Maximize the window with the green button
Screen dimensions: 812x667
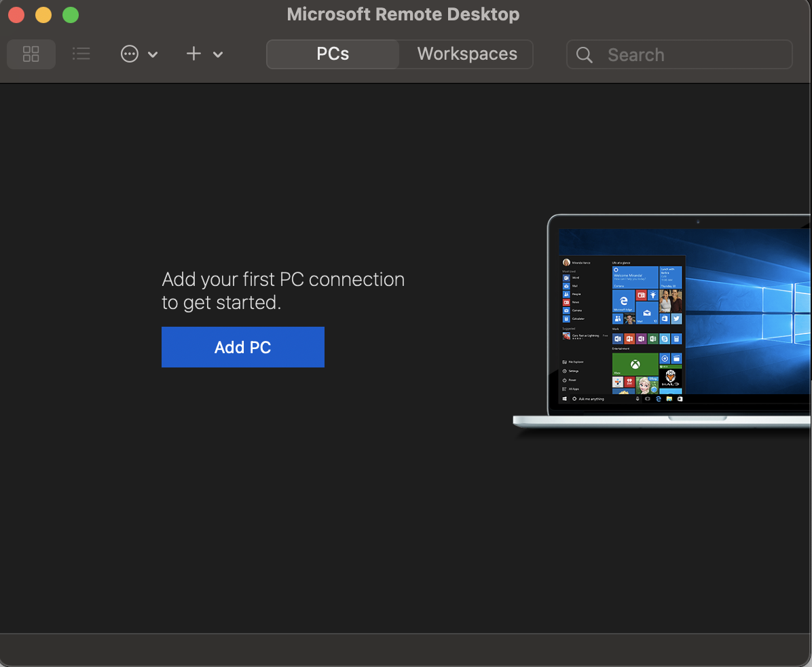click(x=71, y=15)
